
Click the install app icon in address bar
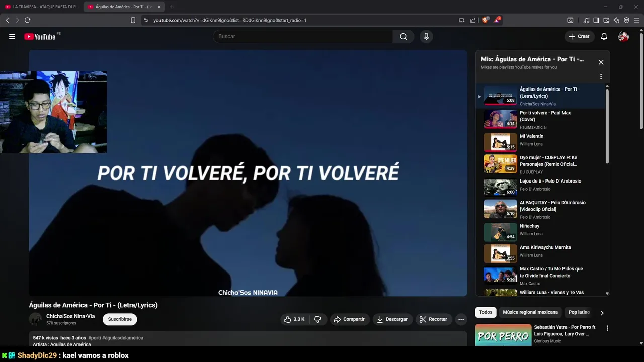[461, 20]
